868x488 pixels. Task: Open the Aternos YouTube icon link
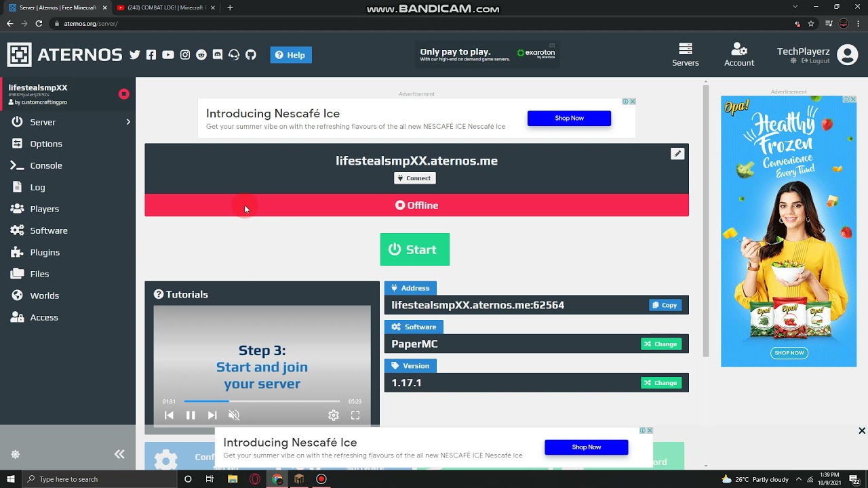pos(168,55)
